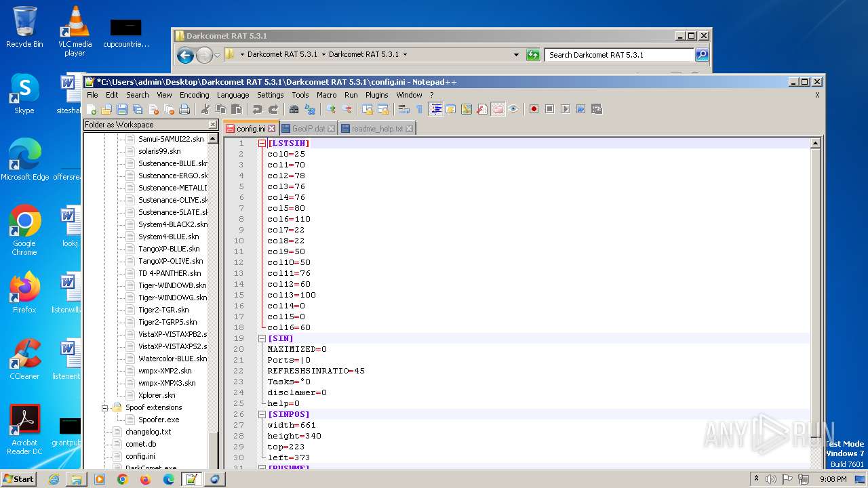Toggle file monitoring eye icon
The height and width of the screenshot is (488, 868).
pos(513,109)
